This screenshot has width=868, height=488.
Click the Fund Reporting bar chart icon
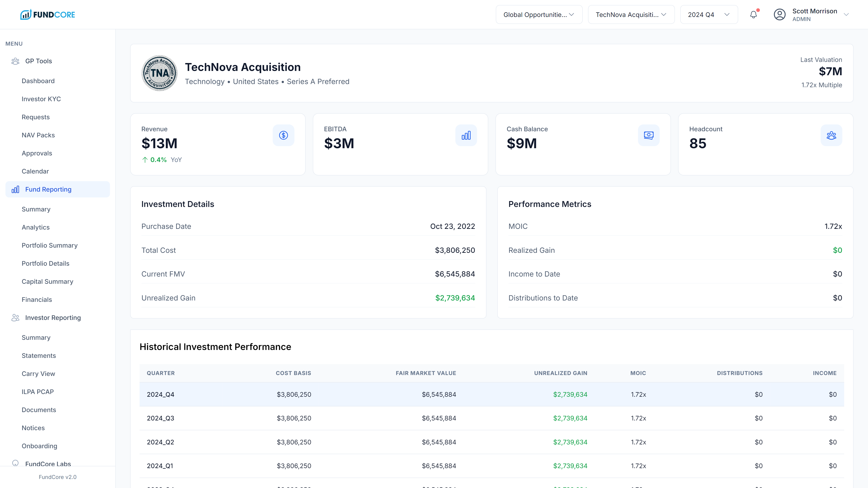16,189
